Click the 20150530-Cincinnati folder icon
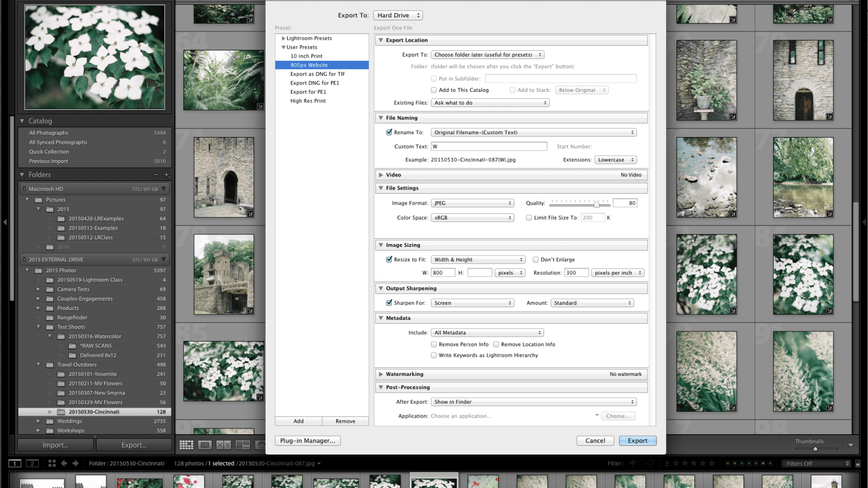 pyautogui.click(x=61, y=412)
